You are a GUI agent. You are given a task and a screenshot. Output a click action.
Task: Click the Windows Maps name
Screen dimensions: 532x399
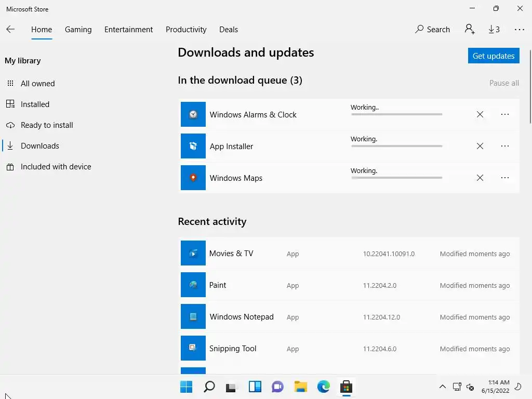coord(236,178)
